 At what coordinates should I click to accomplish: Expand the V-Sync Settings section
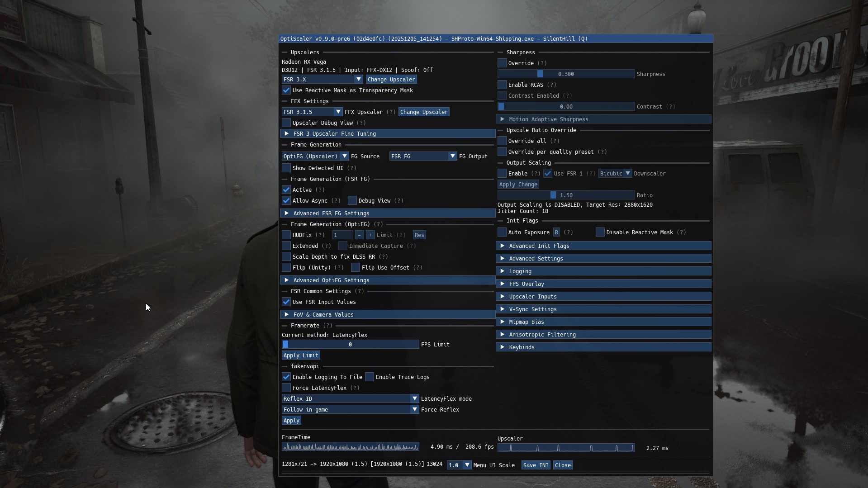click(603, 309)
